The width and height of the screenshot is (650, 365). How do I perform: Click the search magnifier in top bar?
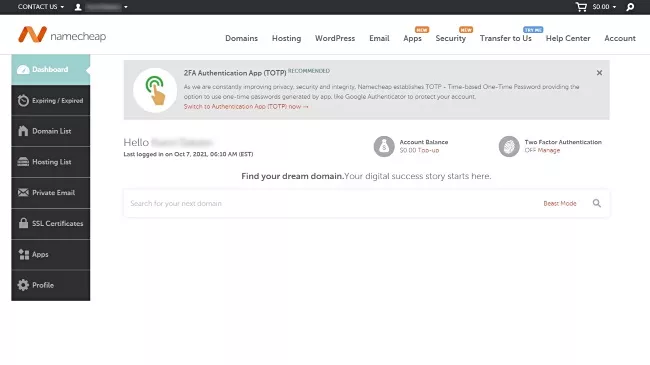coord(630,7)
